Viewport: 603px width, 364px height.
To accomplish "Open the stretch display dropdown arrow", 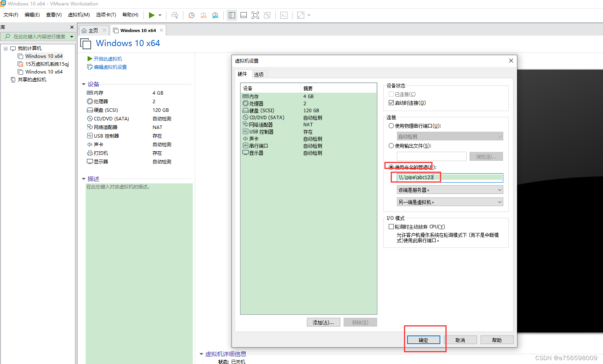I will 309,15.
